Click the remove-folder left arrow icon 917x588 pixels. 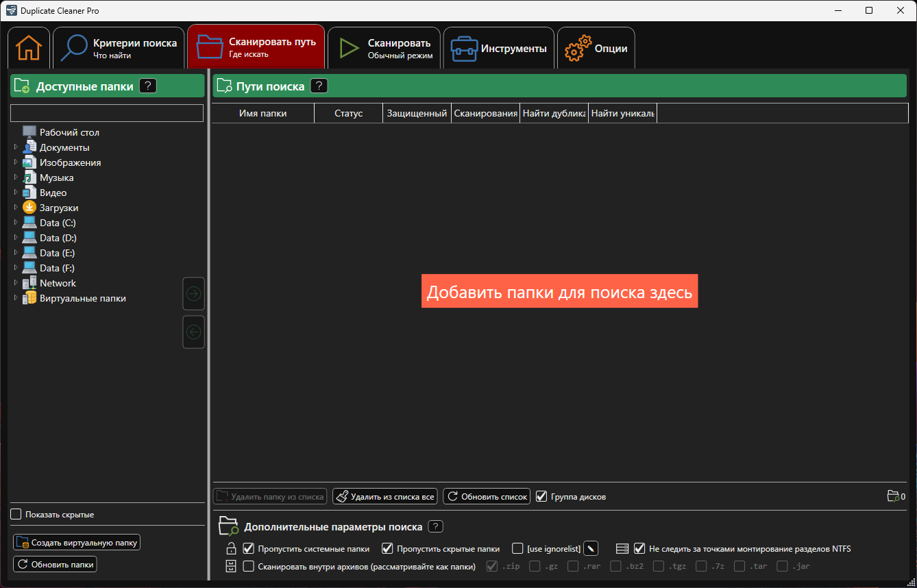pos(194,332)
